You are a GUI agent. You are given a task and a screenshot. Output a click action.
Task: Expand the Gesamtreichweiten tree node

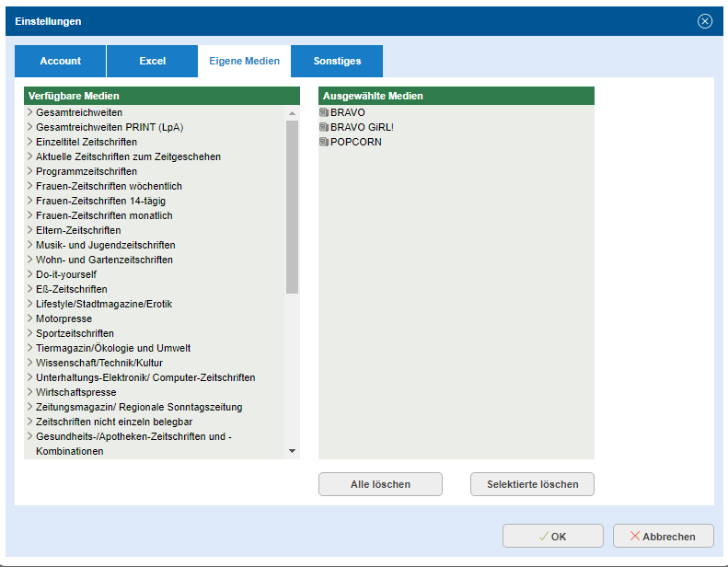coord(30,113)
